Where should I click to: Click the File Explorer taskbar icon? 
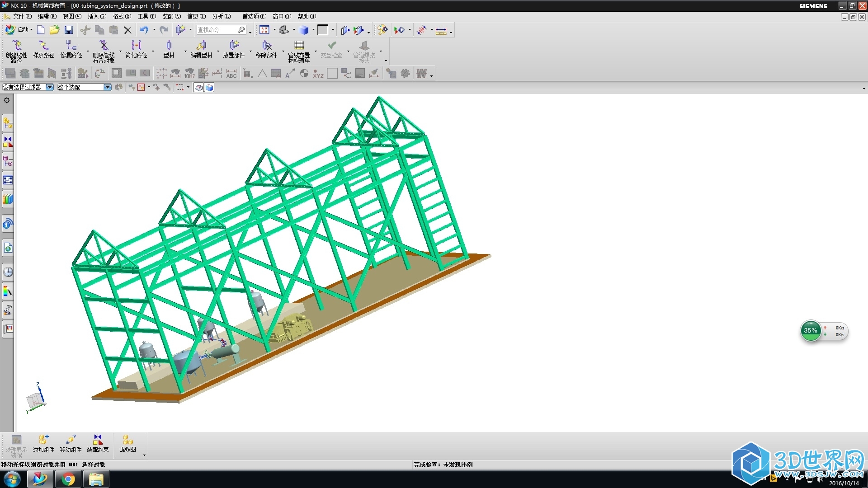click(x=96, y=479)
